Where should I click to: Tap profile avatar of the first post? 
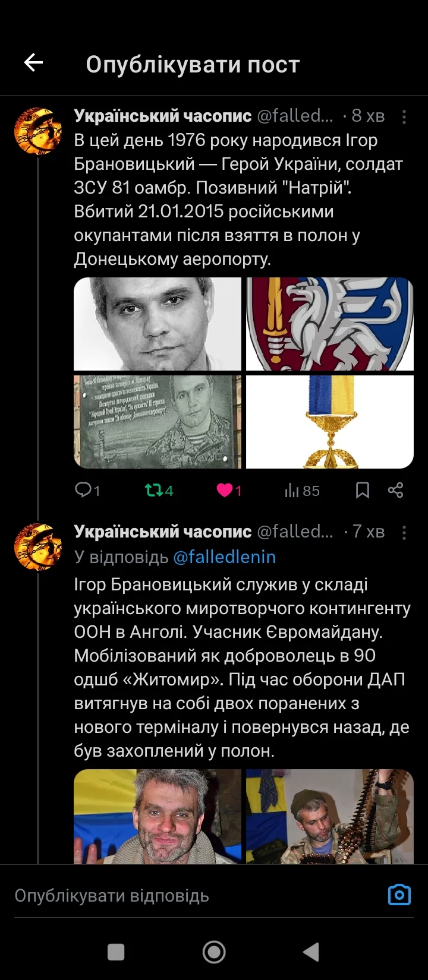click(x=38, y=131)
